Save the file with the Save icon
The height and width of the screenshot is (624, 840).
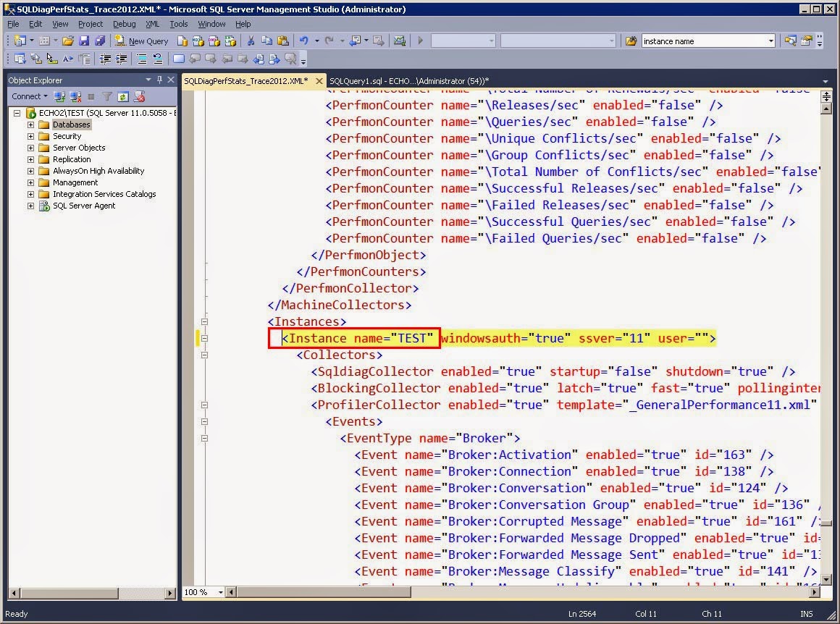(83, 41)
